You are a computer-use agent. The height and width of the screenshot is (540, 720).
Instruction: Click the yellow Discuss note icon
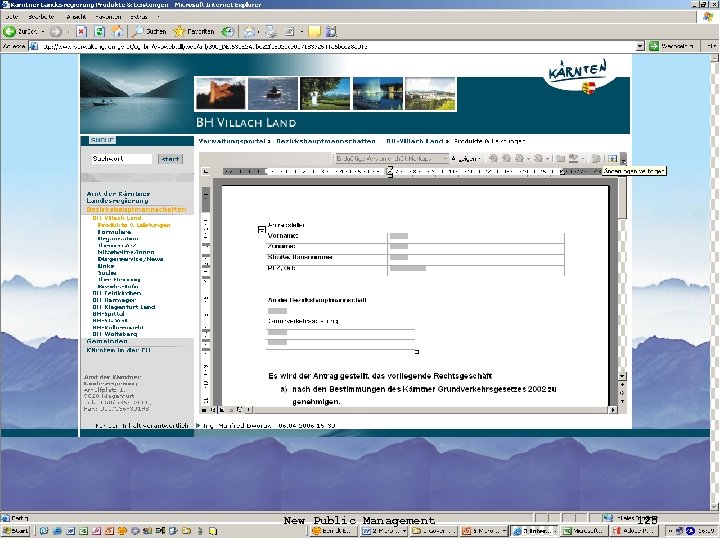[x=315, y=32]
